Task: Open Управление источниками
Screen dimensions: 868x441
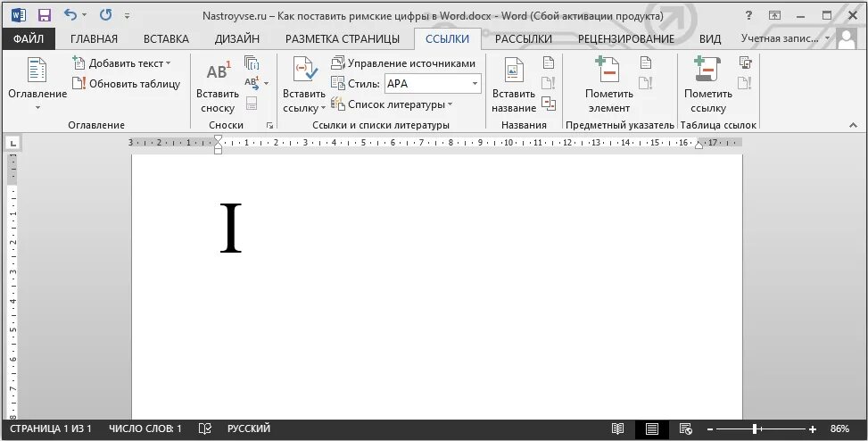Action: tap(403, 63)
